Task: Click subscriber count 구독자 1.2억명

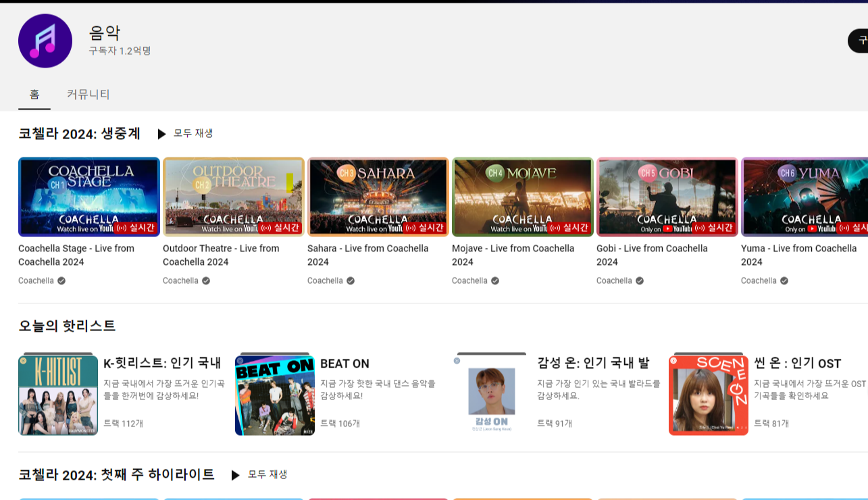Action: 120,51
